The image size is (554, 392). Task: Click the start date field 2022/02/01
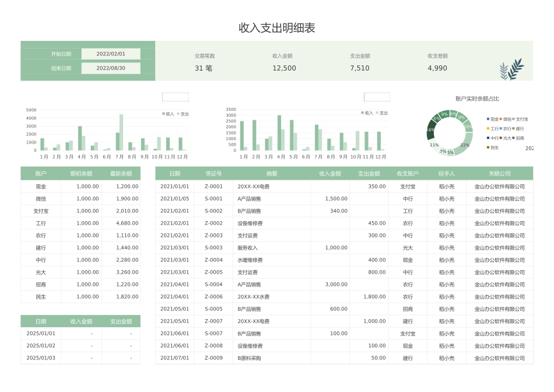(111, 54)
